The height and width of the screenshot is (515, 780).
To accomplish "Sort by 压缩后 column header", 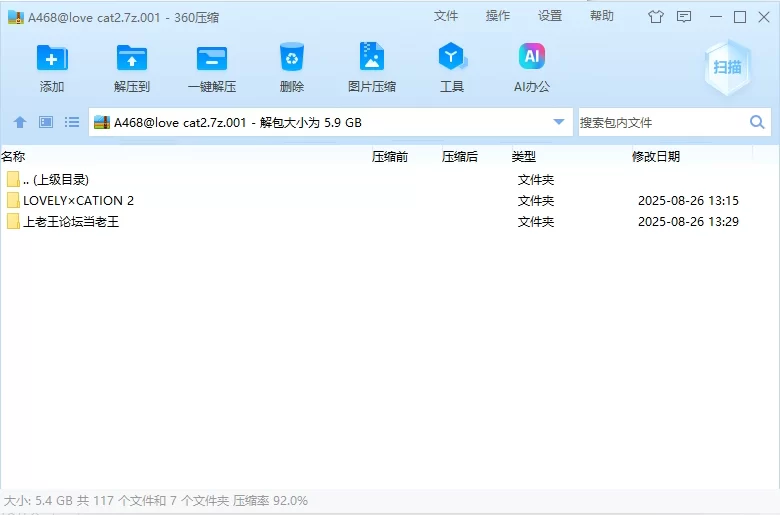I will point(460,157).
